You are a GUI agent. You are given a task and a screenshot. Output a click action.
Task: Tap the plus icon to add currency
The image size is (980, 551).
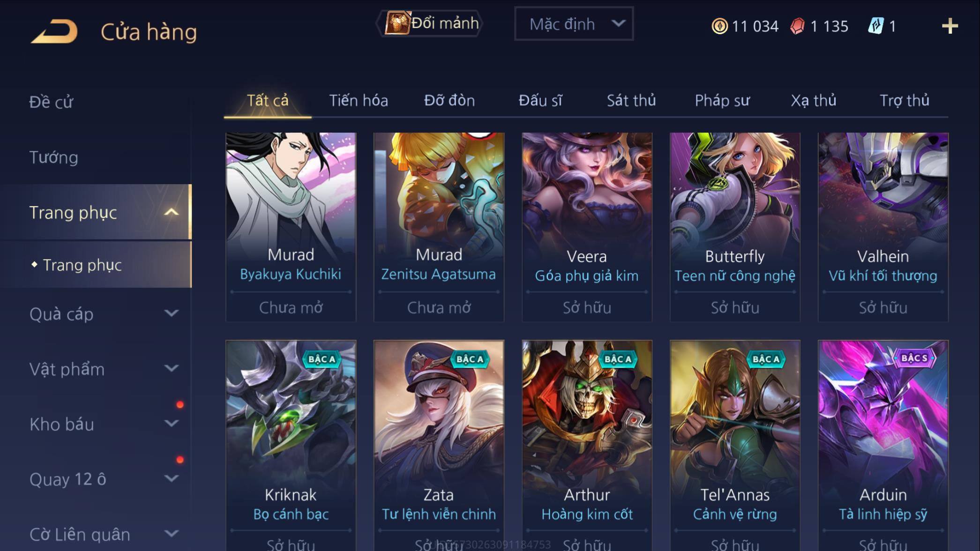950,26
